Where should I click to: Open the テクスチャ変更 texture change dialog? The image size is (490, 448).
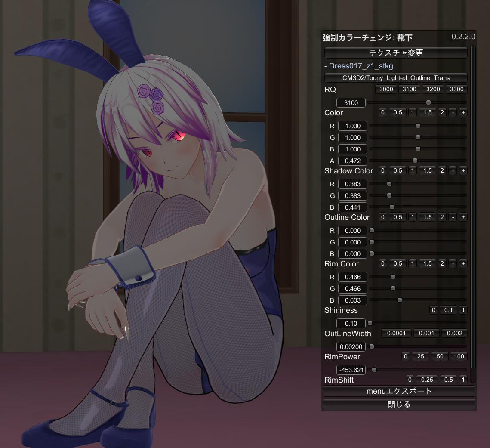[x=395, y=53]
